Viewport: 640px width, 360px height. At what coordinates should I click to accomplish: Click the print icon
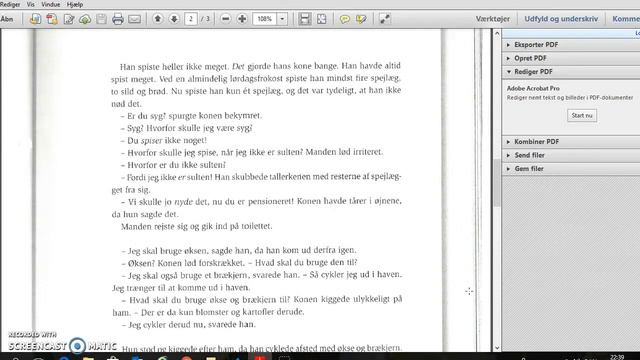[118, 19]
